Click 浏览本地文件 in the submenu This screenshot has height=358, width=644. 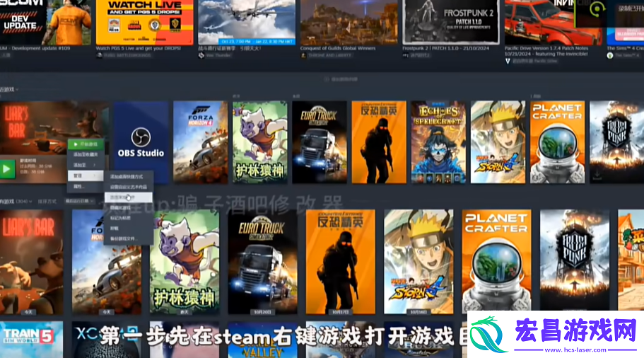click(128, 197)
